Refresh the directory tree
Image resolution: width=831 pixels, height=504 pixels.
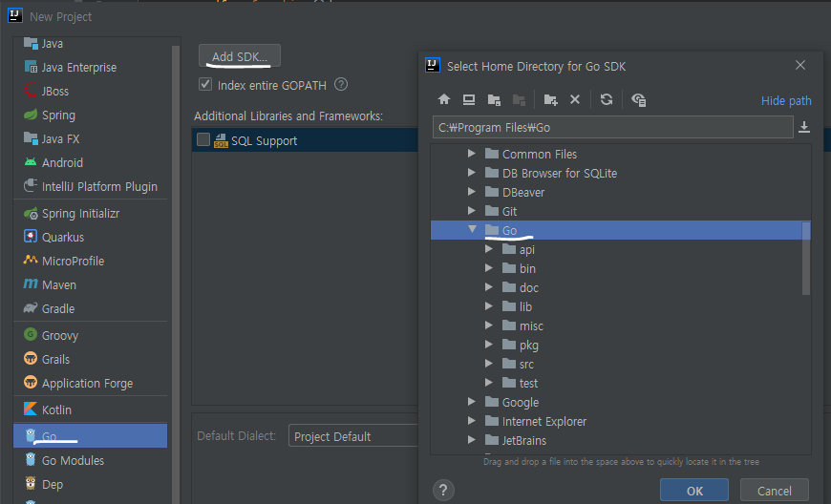(607, 99)
